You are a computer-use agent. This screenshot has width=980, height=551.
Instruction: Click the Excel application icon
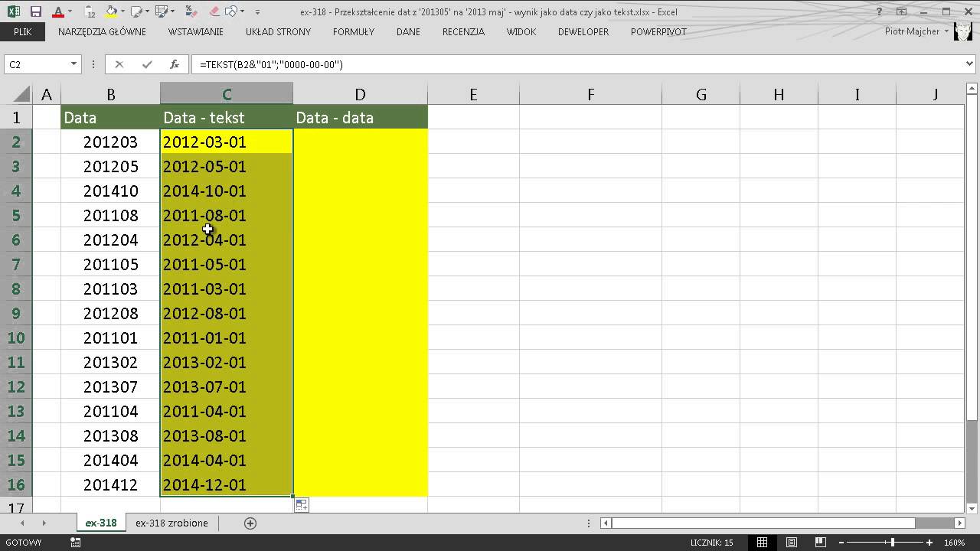click(14, 11)
